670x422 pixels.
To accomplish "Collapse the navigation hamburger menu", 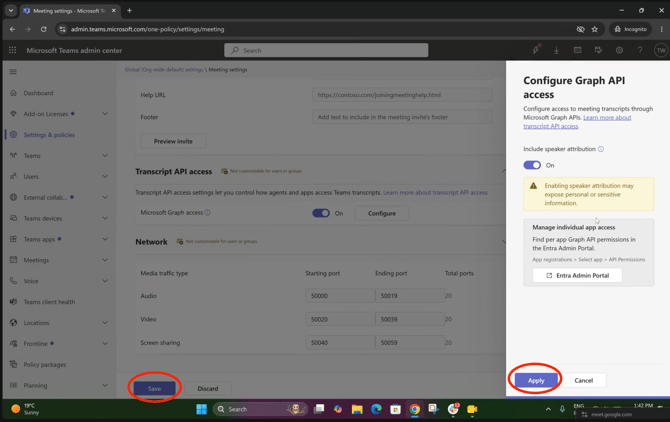I will (x=13, y=71).
